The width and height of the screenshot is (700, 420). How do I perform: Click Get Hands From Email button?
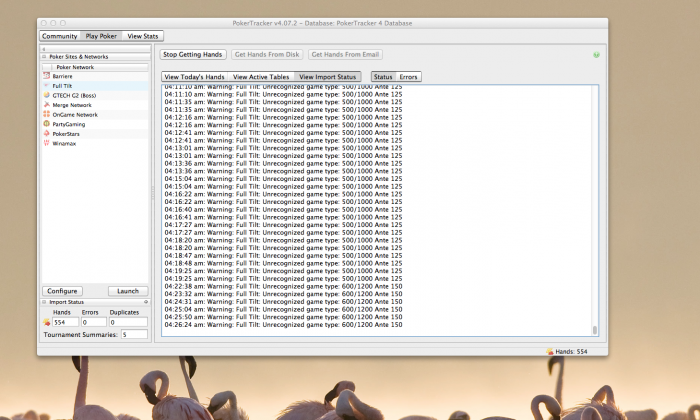[345, 54]
